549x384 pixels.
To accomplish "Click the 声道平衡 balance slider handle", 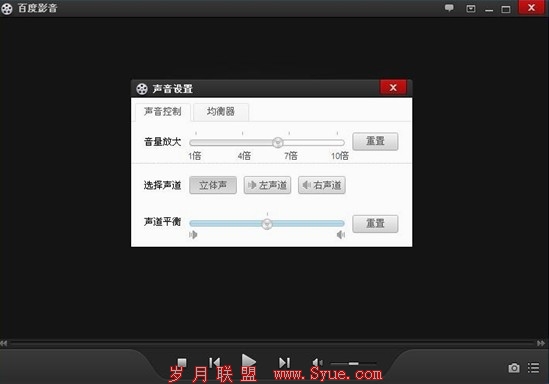I will point(267,224).
